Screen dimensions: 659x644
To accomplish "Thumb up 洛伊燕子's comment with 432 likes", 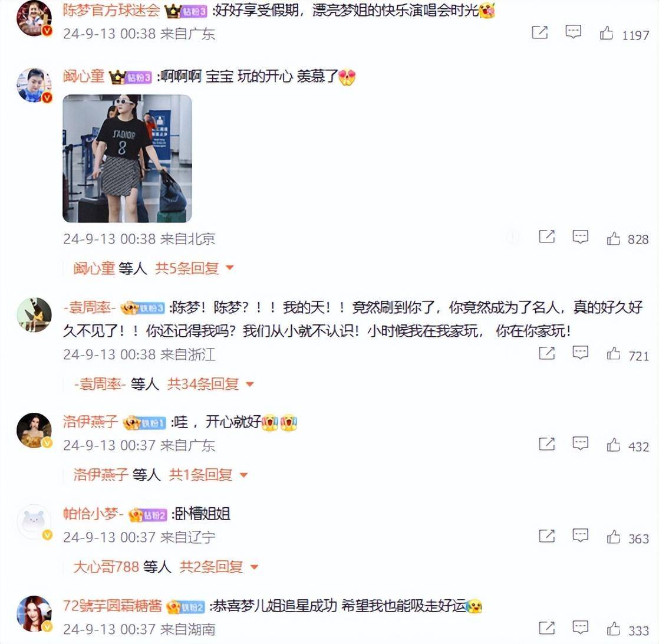I will point(613,445).
